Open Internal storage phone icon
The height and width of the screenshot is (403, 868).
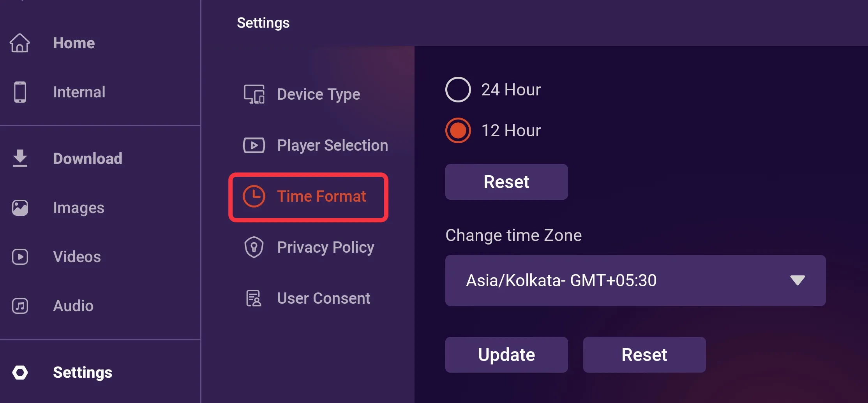(20, 92)
